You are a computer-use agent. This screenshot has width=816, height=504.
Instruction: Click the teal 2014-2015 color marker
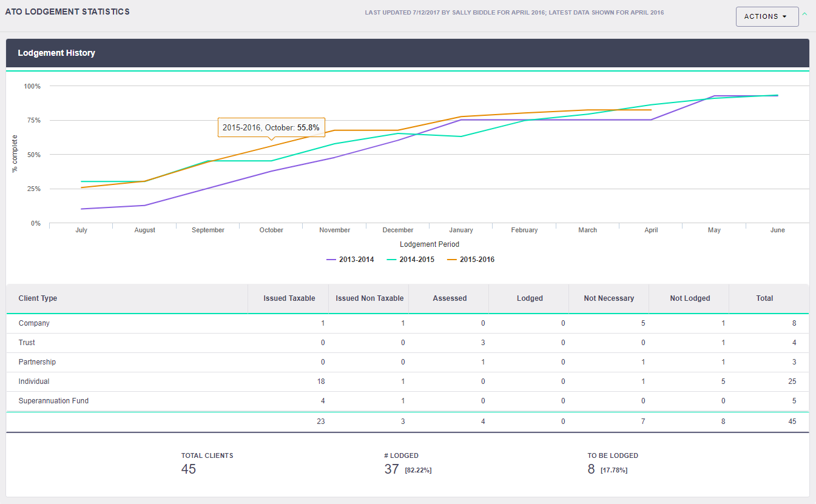tap(393, 259)
